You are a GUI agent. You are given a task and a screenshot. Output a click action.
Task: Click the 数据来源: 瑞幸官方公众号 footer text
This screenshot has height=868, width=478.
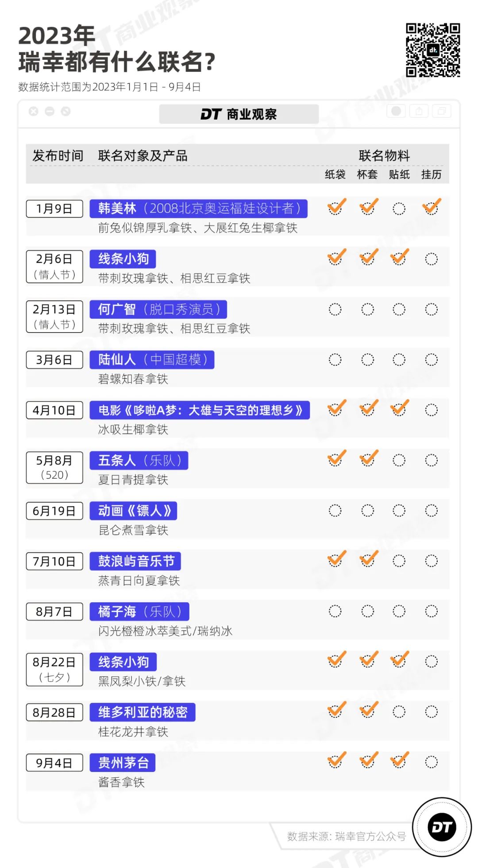346,836
